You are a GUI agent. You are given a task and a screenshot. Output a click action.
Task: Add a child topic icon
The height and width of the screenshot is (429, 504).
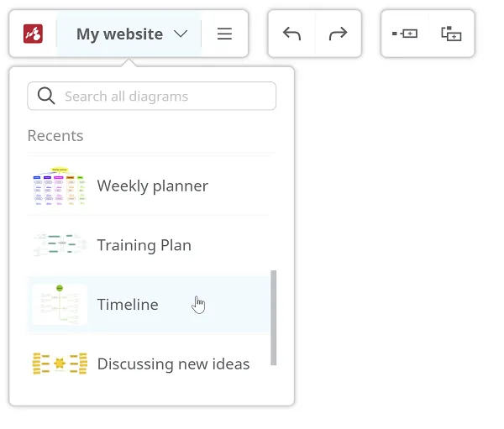[451, 34]
